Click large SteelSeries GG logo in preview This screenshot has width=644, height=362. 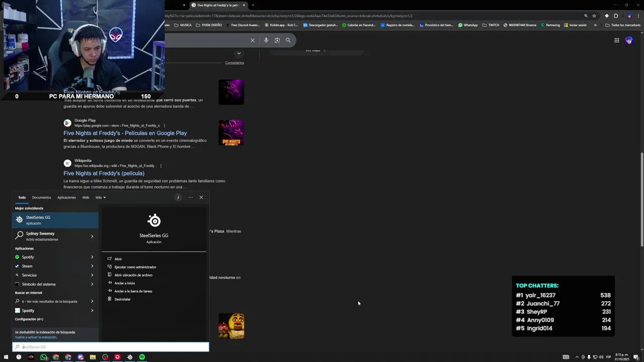click(x=154, y=220)
